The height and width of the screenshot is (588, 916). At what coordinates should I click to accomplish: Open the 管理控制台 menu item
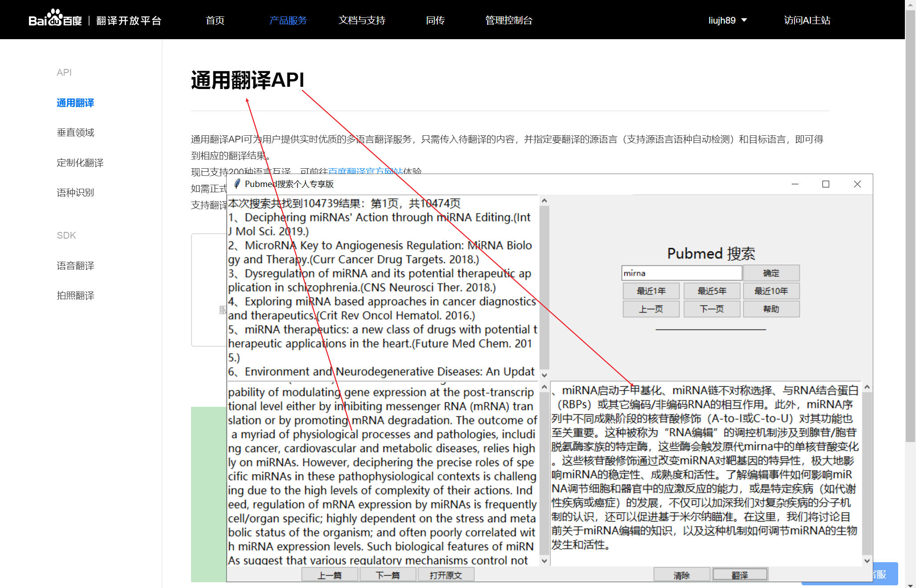point(509,20)
